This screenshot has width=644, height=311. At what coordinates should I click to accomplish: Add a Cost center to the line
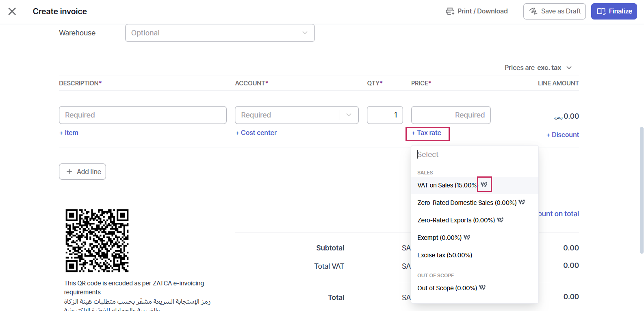pyautogui.click(x=256, y=133)
